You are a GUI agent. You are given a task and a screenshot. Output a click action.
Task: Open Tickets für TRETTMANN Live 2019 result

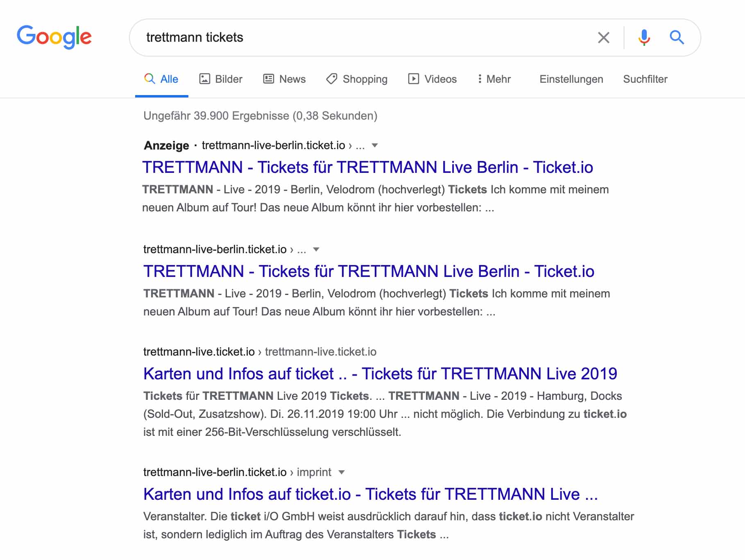pyautogui.click(x=380, y=374)
